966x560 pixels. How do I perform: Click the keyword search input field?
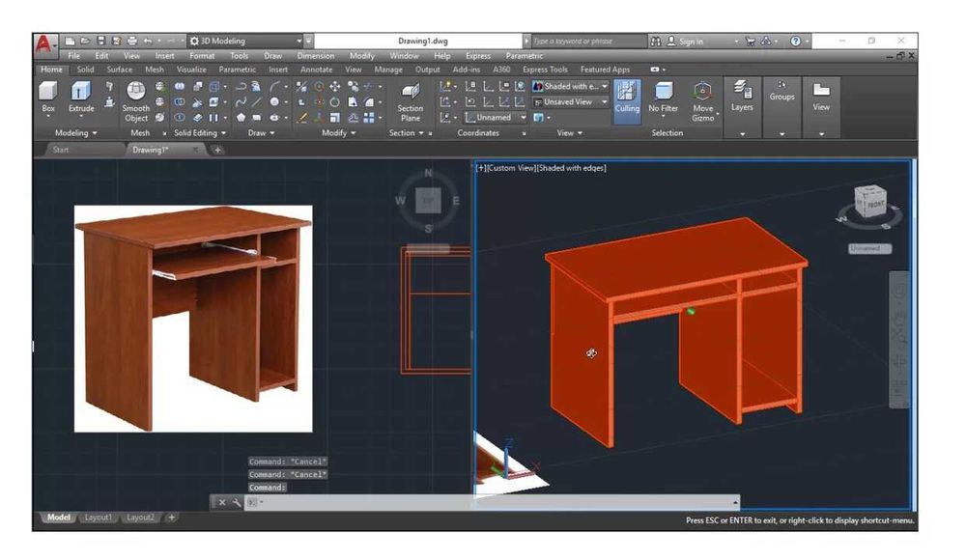588,42
